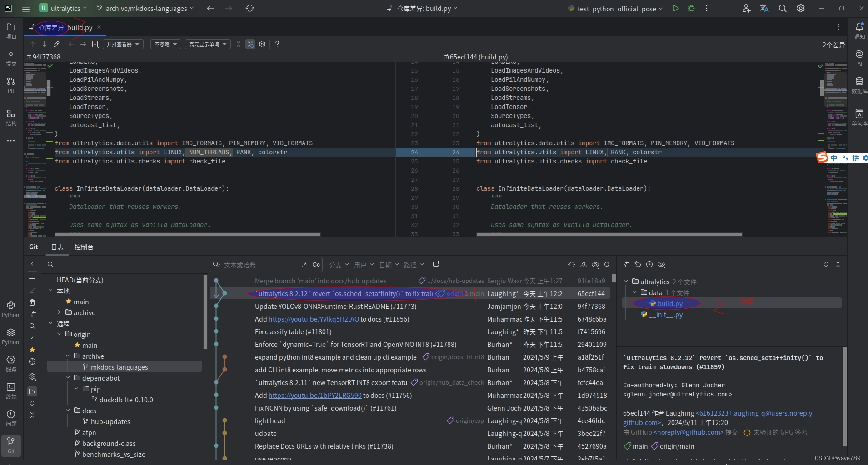Show file history clock icon
Image resolution: width=868 pixels, height=465 pixels.
[x=649, y=264]
